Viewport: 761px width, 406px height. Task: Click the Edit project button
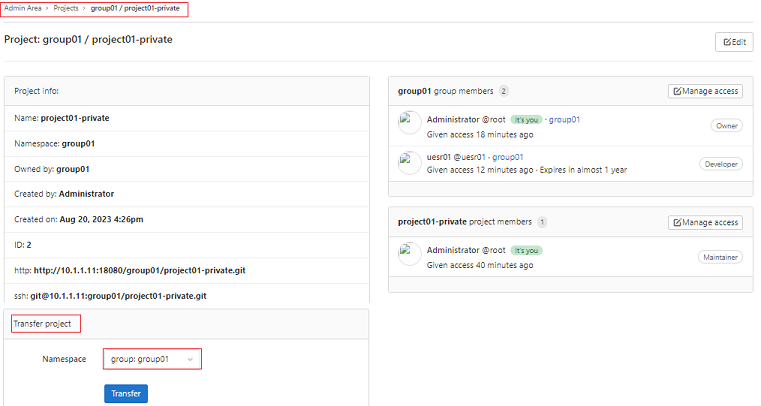[x=734, y=42]
